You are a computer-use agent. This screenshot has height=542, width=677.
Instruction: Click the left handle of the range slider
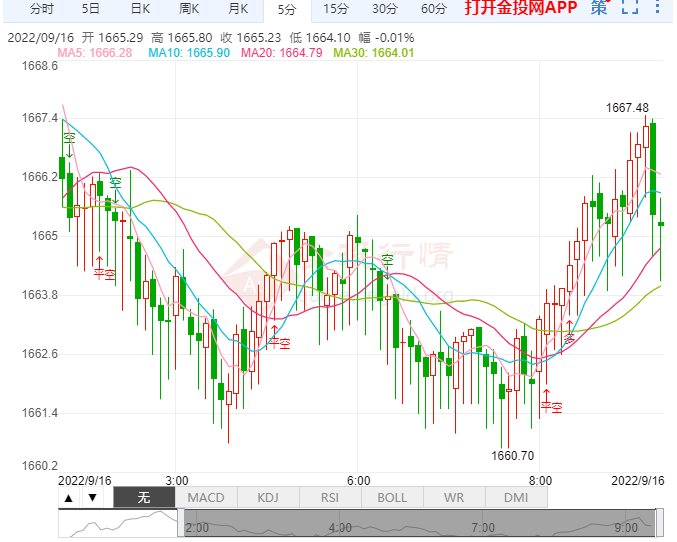point(182,521)
